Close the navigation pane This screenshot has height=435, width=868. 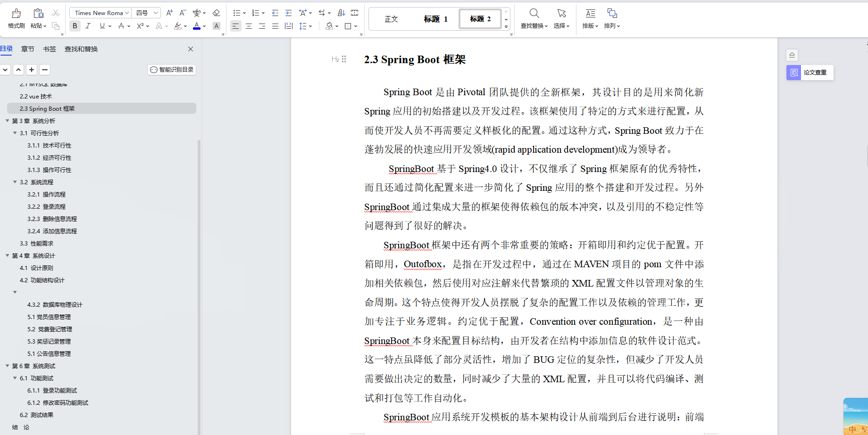coord(191,49)
